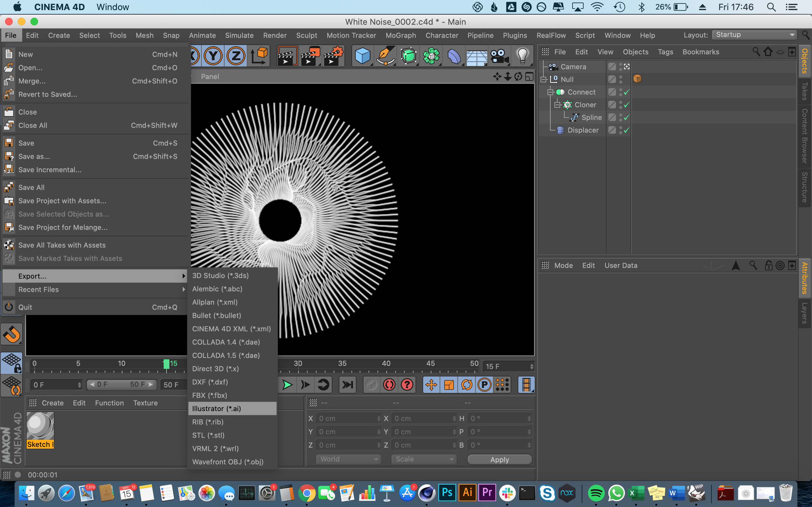This screenshot has height=507, width=812.
Task: Click the green frame 15 timeline marker
Action: tap(166, 364)
